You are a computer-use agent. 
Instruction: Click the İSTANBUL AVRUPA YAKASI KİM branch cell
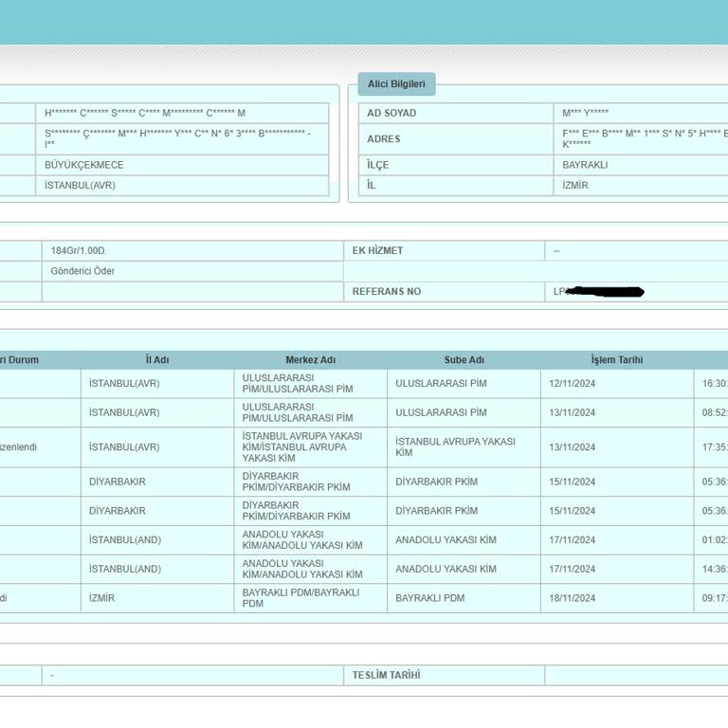pos(464,447)
